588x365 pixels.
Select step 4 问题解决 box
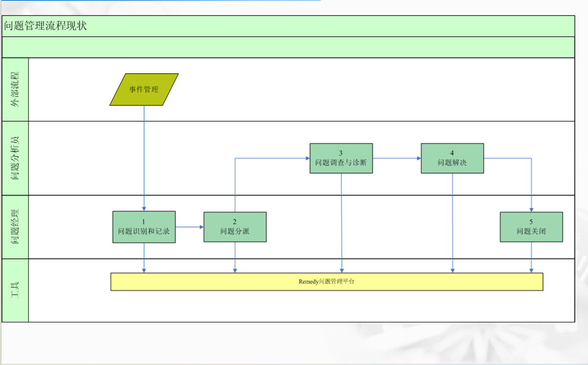(452, 158)
